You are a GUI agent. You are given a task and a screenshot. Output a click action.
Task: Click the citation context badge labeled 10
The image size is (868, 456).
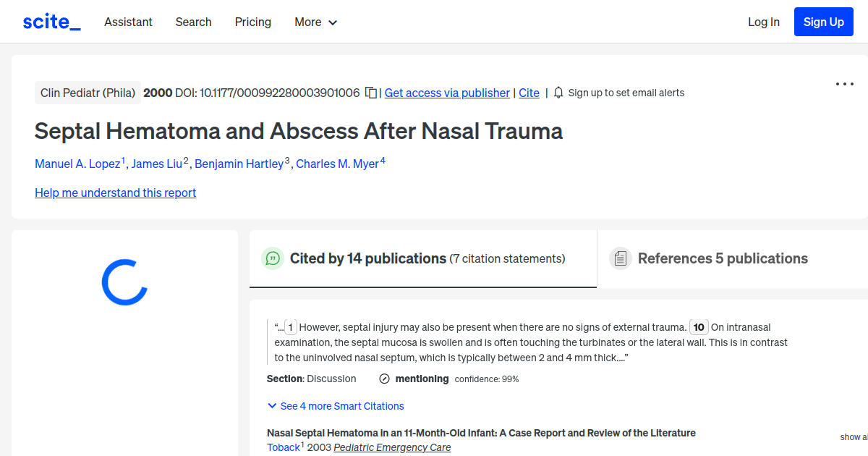tap(698, 327)
